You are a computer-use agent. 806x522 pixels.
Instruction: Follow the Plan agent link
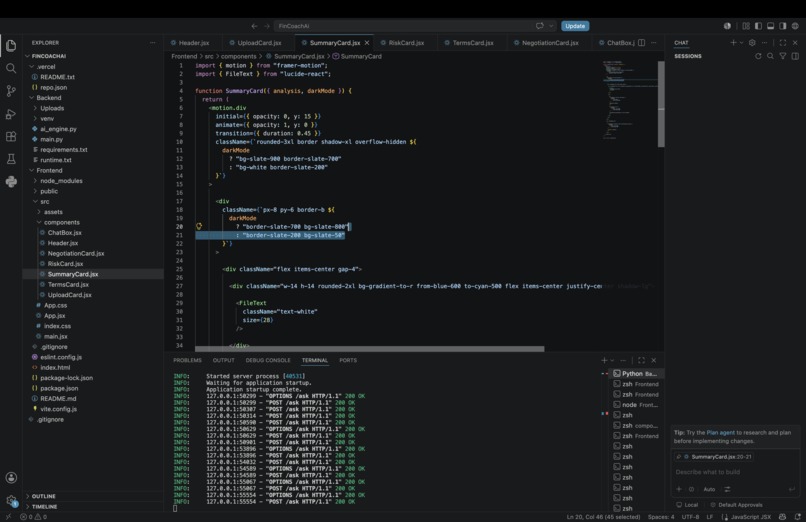tap(720, 433)
